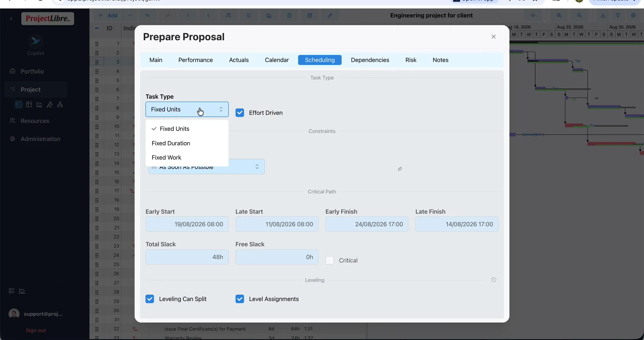Click the undo arrow in toolbar
This screenshot has height=340, width=644.
[x=148, y=16]
